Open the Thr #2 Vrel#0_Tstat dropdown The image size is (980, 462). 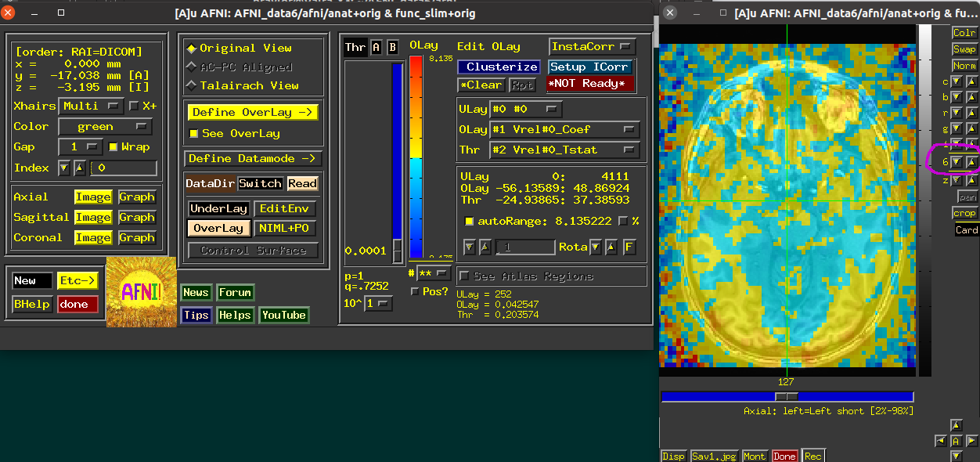[564, 150]
